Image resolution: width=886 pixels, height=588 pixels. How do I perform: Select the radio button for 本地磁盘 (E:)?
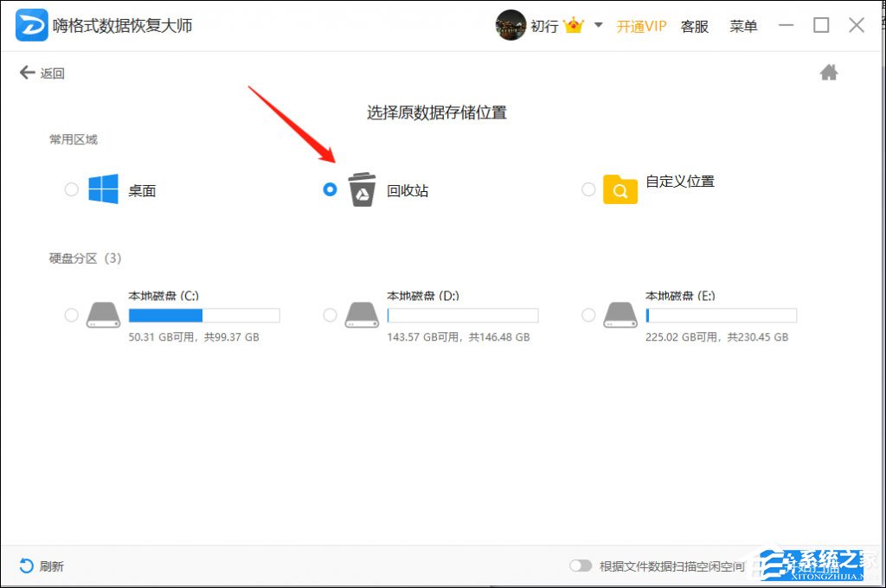[x=589, y=315]
